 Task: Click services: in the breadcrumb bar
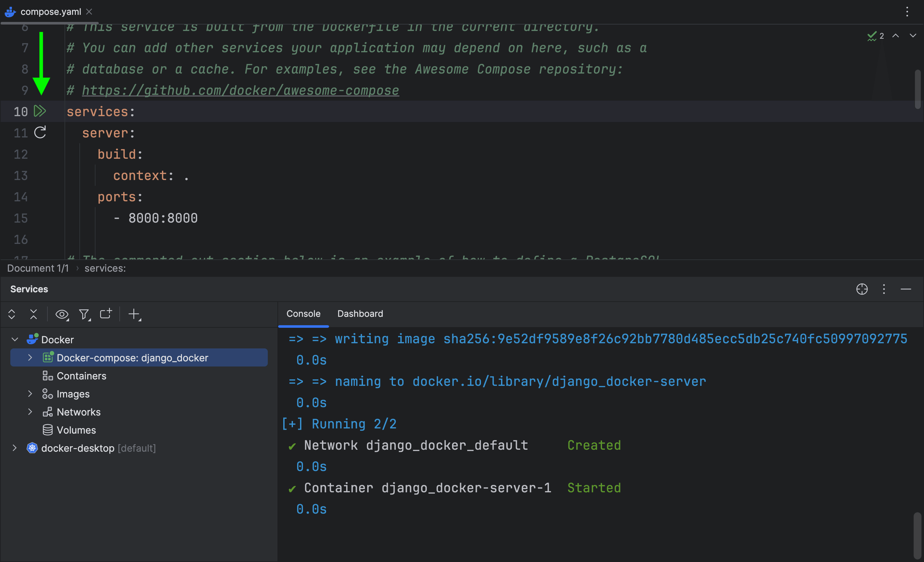[105, 268]
